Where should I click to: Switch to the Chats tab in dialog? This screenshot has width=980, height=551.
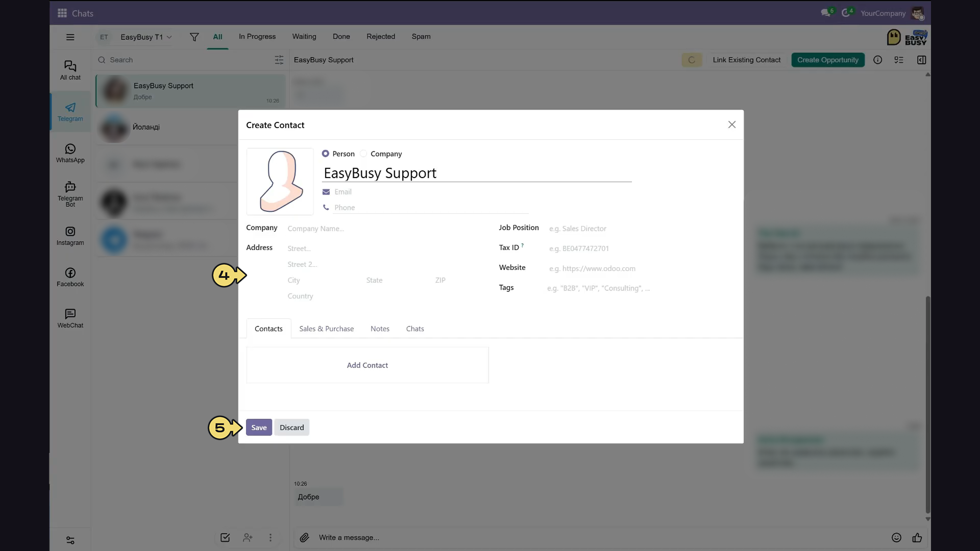click(415, 329)
